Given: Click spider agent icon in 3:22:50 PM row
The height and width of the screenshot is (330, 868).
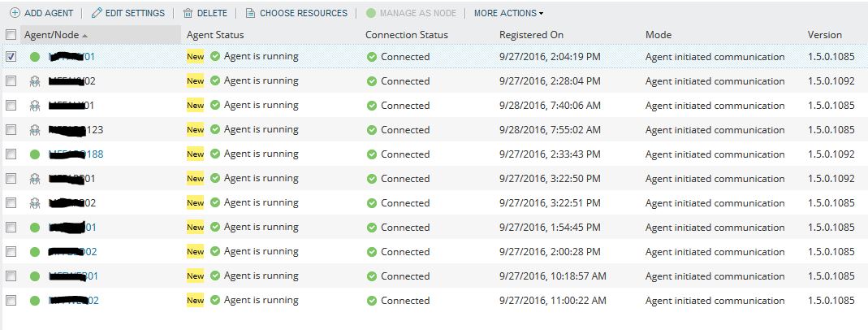Looking at the screenshot, I should pos(35,178).
